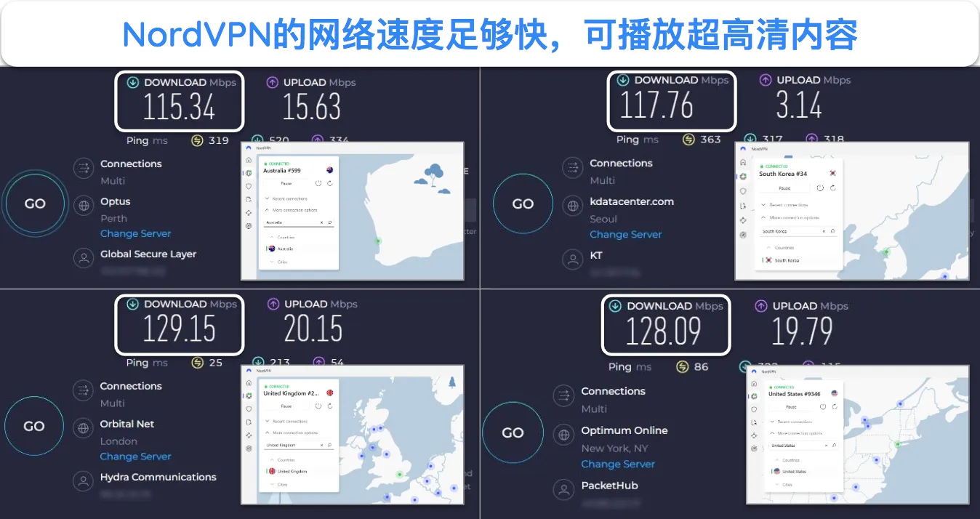The image size is (980, 519).
Task: Open shield icon in South Korea #34 sidebar
Action: pyautogui.click(x=743, y=191)
